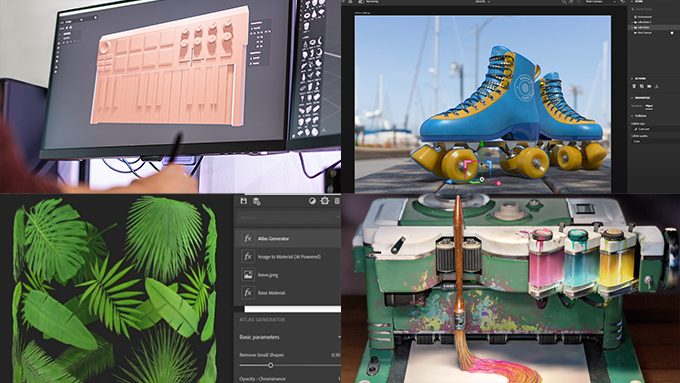Click the gear-shaped icon above the layer stack
The image size is (680, 383).
[325, 201]
